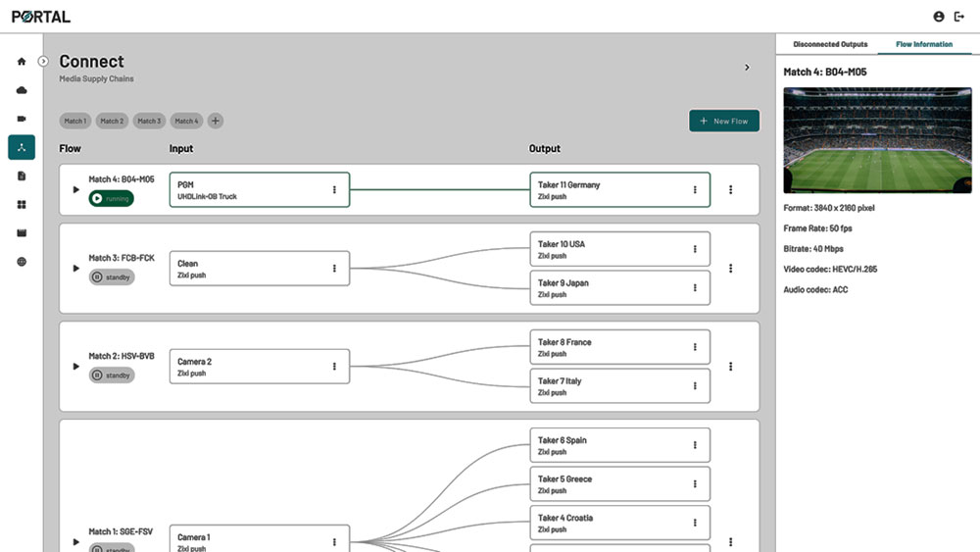The image size is (980, 552).
Task: Open flow menu for Match 2 row
Action: [731, 367]
